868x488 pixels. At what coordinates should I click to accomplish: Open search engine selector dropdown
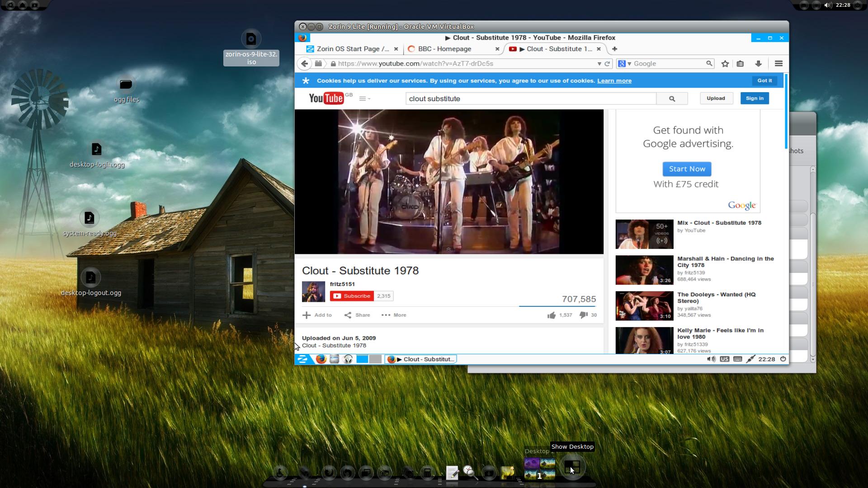(625, 64)
